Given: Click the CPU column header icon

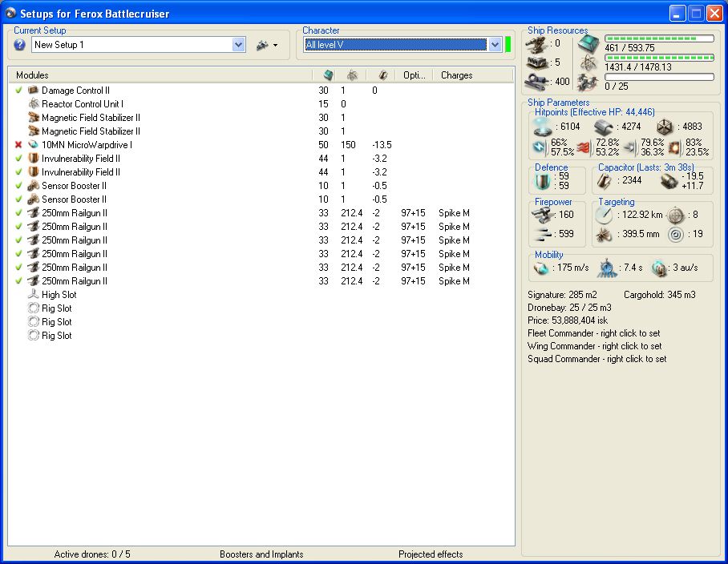Looking at the screenshot, I should (x=329, y=75).
